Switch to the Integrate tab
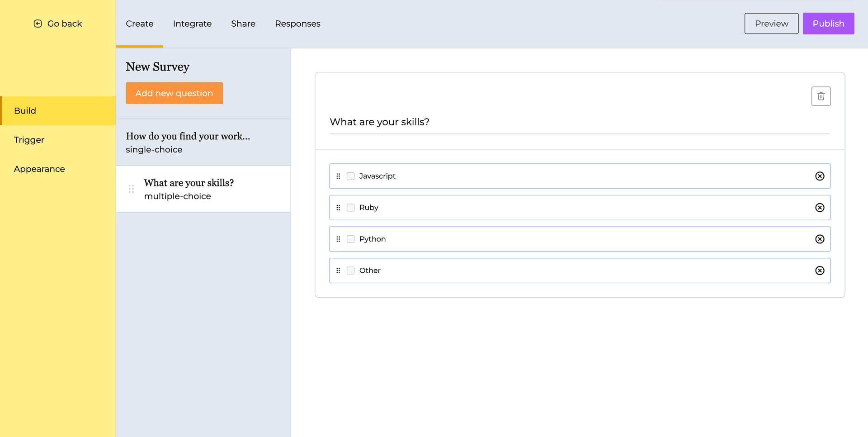The image size is (868, 437). (x=192, y=24)
